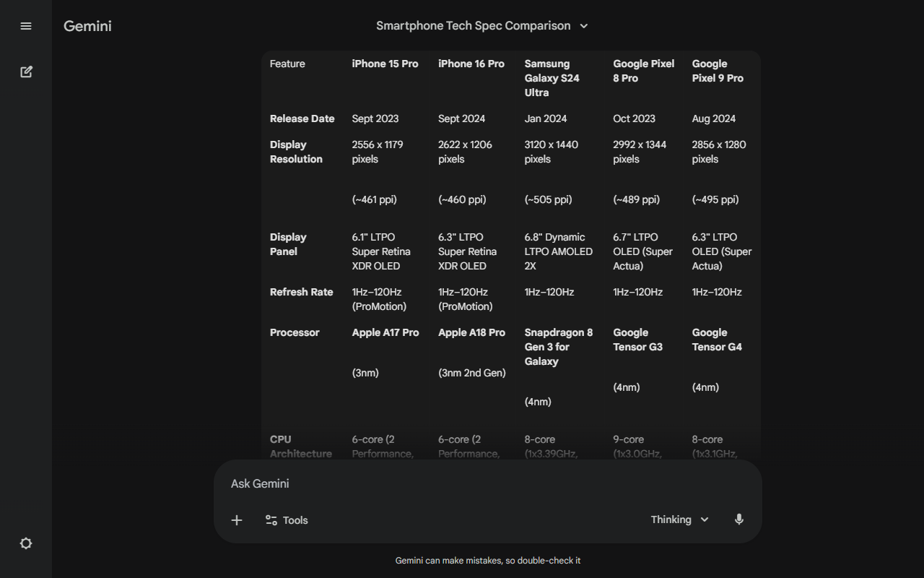Select the 6.8" Dynamic LTPO AMOLED 2X cell
Image resolution: width=924 pixels, height=578 pixels.
pos(559,251)
